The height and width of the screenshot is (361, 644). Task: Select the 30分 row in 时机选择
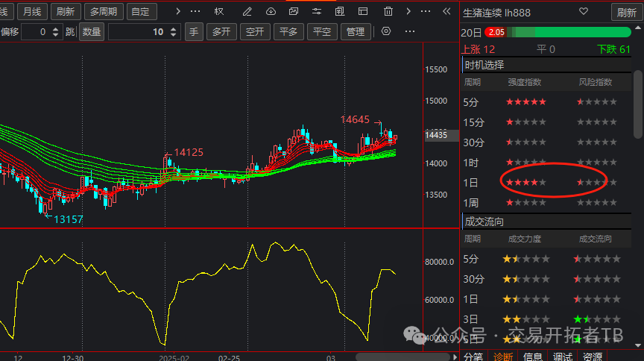tap(546, 142)
